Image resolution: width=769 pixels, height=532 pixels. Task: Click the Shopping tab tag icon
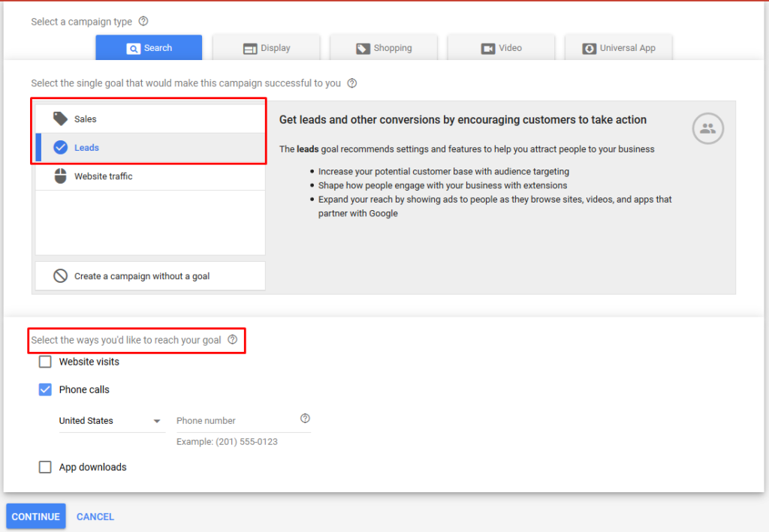click(363, 49)
